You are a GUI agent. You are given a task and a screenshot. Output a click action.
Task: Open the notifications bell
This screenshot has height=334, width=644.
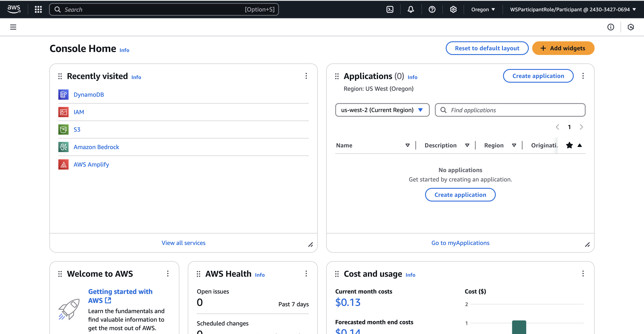[x=411, y=10]
